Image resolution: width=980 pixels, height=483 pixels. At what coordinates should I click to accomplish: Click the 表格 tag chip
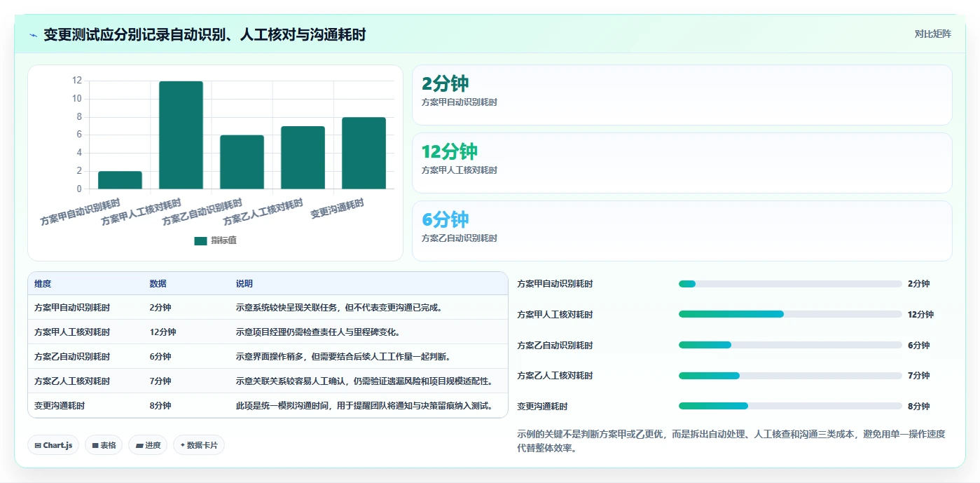104,445
